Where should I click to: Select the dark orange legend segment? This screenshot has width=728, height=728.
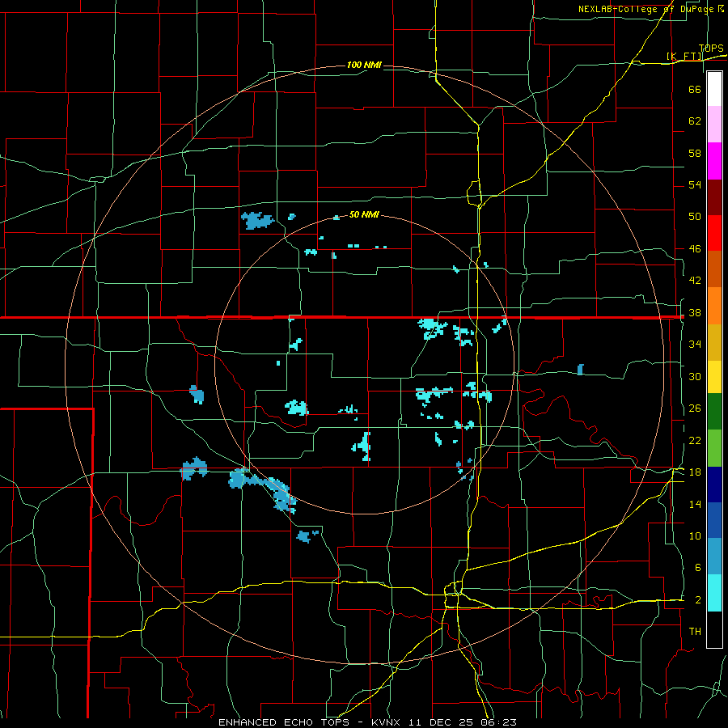click(x=714, y=269)
